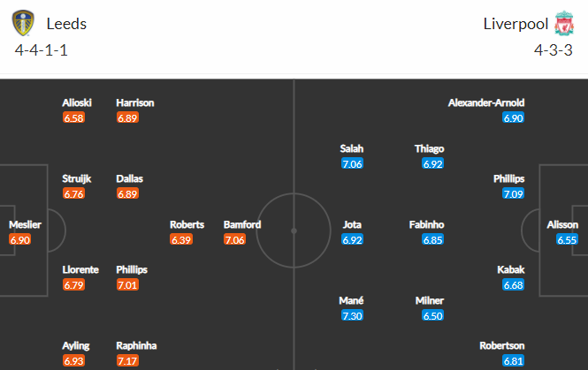The image size is (588, 370).
Task: Click player name Alexander-Arnold
Action: pyautogui.click(x=486, y=102)
